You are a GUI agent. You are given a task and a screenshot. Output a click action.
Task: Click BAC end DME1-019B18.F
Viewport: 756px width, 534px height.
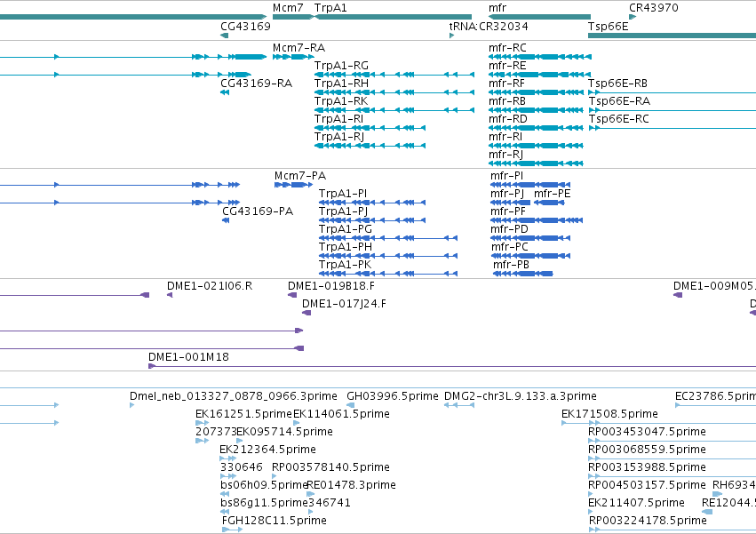click(331, 286)
